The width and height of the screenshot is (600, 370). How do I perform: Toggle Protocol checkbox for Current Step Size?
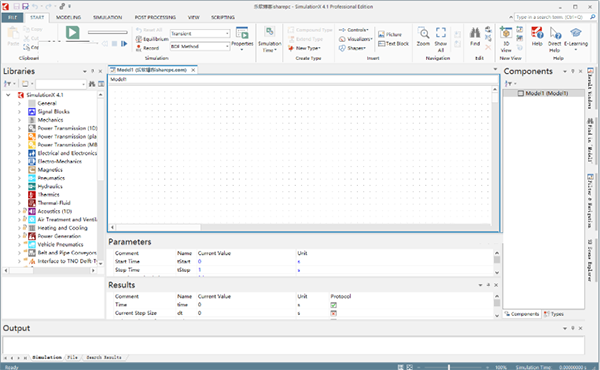tap(333, 313)
